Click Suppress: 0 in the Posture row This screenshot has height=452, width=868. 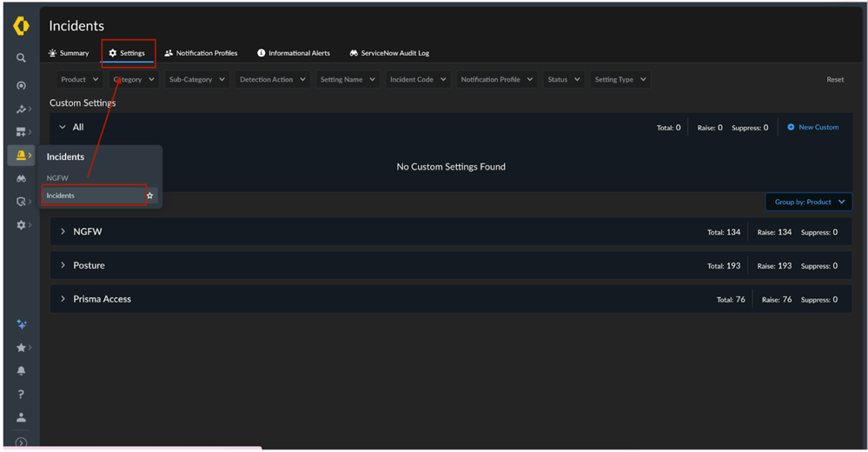coord(819,266)
